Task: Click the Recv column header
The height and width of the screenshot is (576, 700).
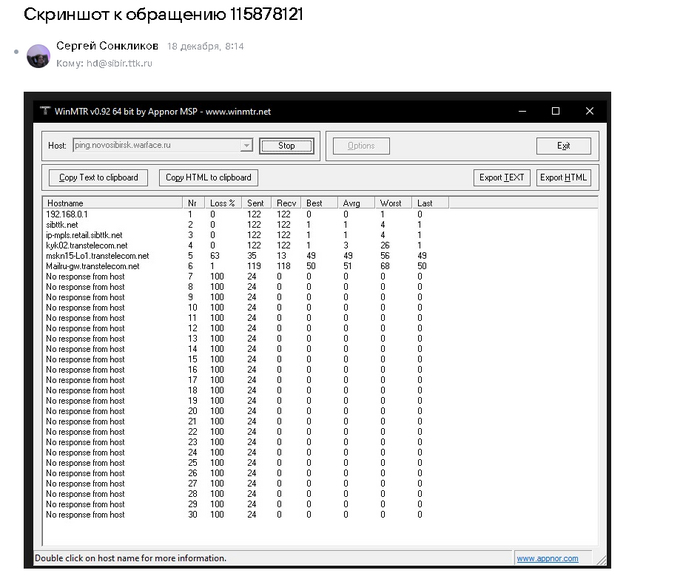Action: pyautogui.click(x=286, y=203)
